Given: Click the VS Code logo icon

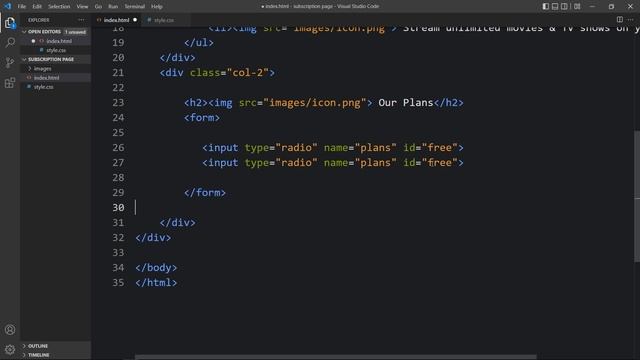Looking at the screenshot, I should 7,6.
